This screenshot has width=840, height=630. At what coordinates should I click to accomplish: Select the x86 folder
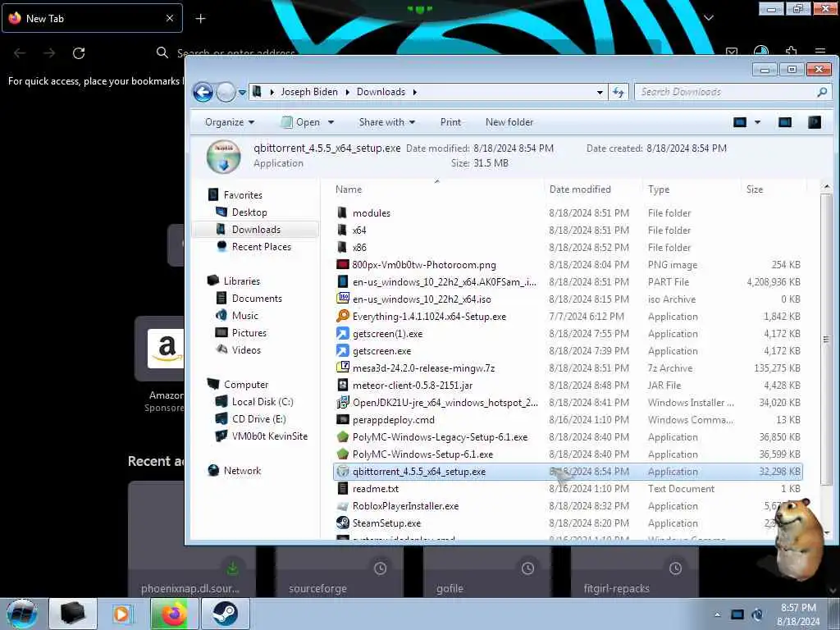coord(359,247)
